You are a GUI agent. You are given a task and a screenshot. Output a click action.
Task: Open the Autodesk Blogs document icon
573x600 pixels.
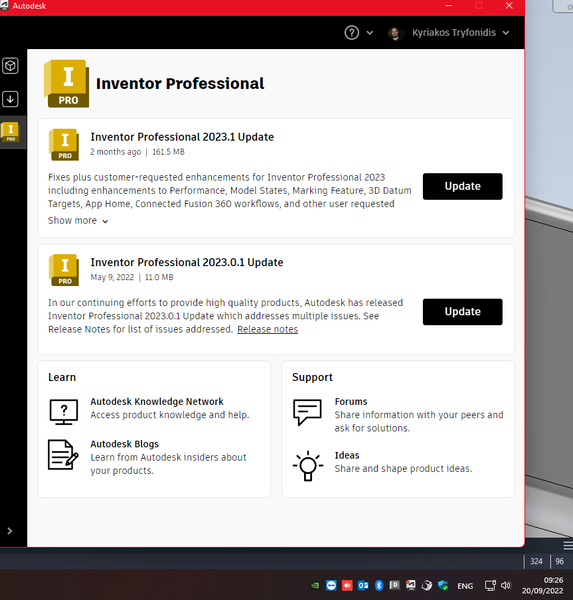click(63, 455)
